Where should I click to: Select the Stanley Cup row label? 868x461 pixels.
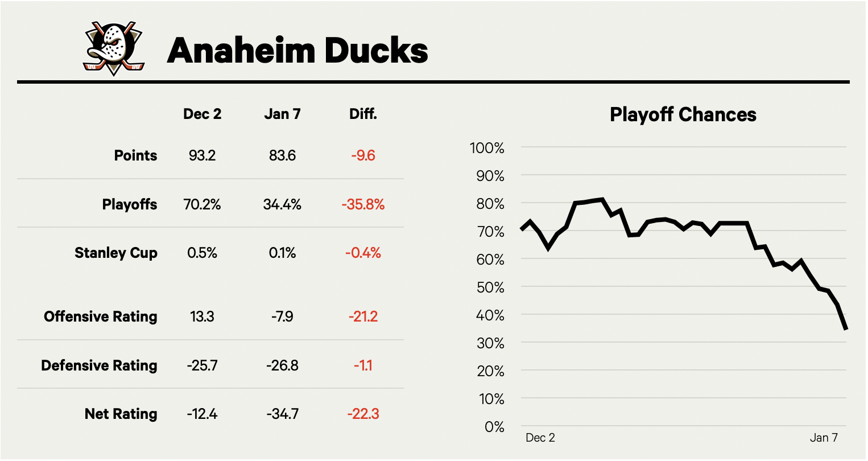[x=116, y=253]
